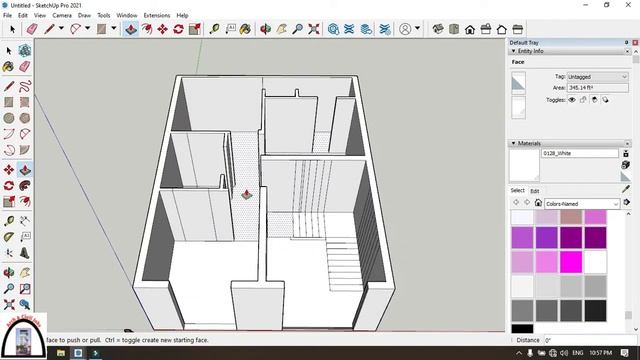Click the Area value field
This screenshot has width=640, height=360.
click(598, 88)
